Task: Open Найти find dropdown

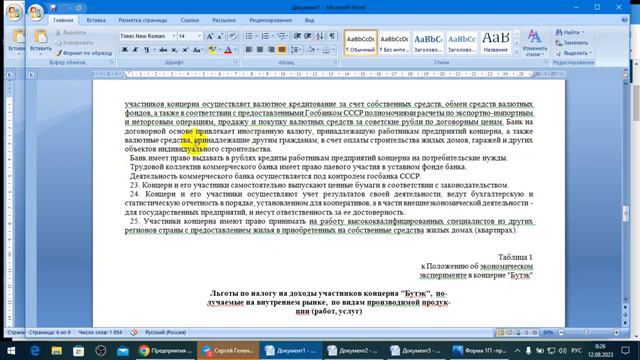Action: (x=569, y=32)
